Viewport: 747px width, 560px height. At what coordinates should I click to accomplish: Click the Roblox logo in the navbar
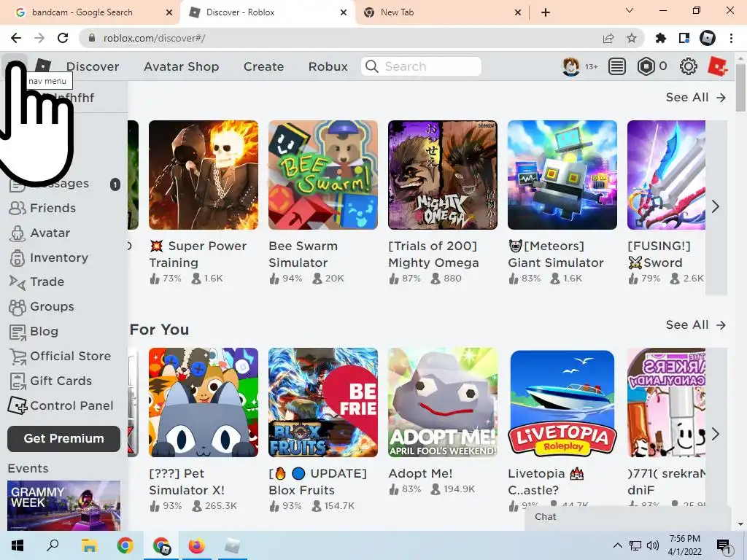[x=43, y=66]
